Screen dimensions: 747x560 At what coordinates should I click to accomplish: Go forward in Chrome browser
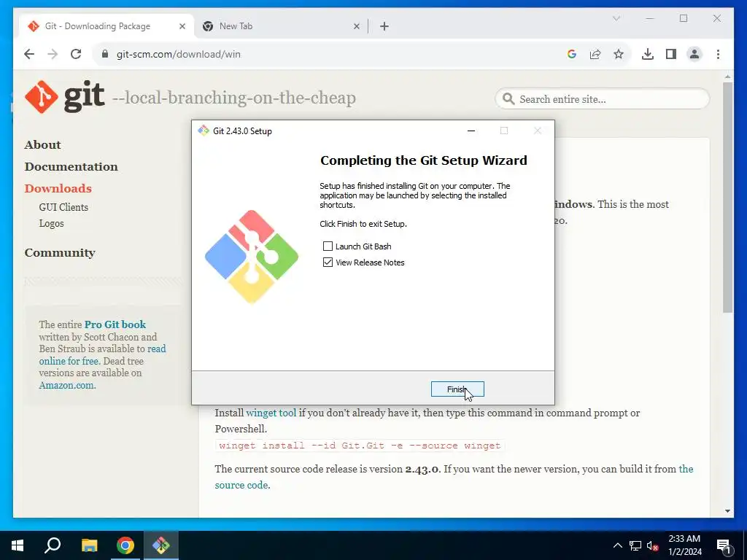pyautogui.click(x=53, y=54)
